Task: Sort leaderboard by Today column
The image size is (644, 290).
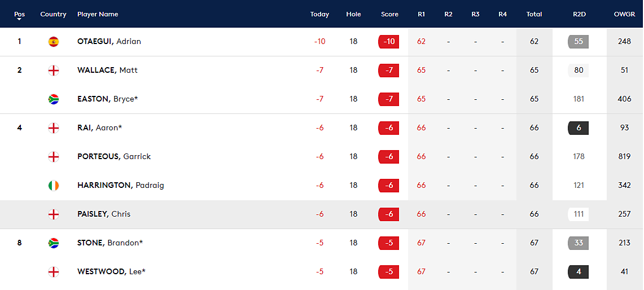Action: (x=319, y=14)
